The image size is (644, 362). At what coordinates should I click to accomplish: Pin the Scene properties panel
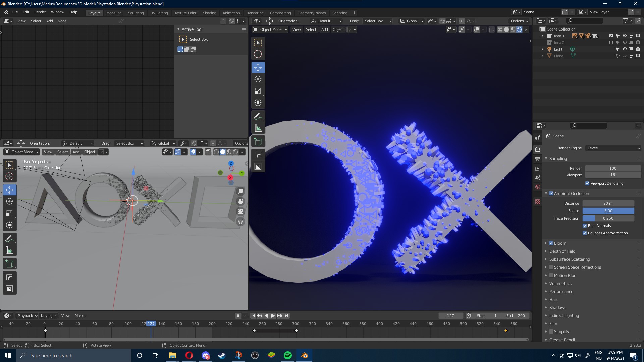click(x=638, y=136)
